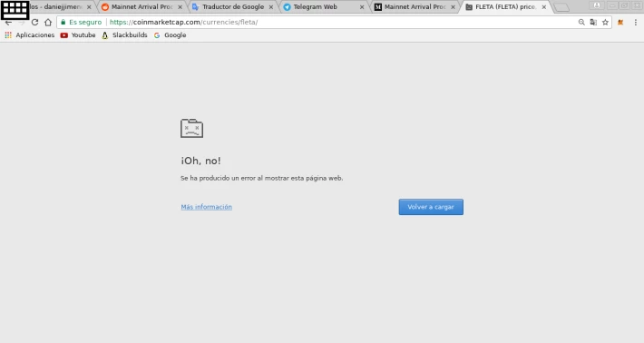This screenshot has width=644, height=343.
Task: Open the MetaMask fox extension icon
Action: pos(620,22)
